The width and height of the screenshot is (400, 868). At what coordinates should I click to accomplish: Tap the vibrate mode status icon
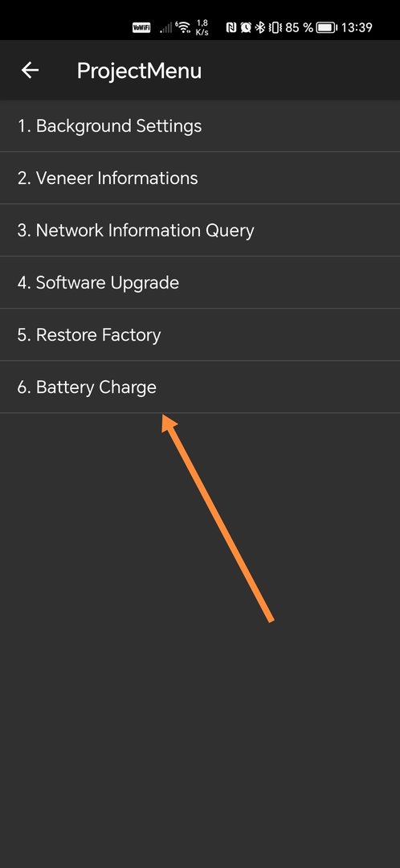(x=275, y=27)
